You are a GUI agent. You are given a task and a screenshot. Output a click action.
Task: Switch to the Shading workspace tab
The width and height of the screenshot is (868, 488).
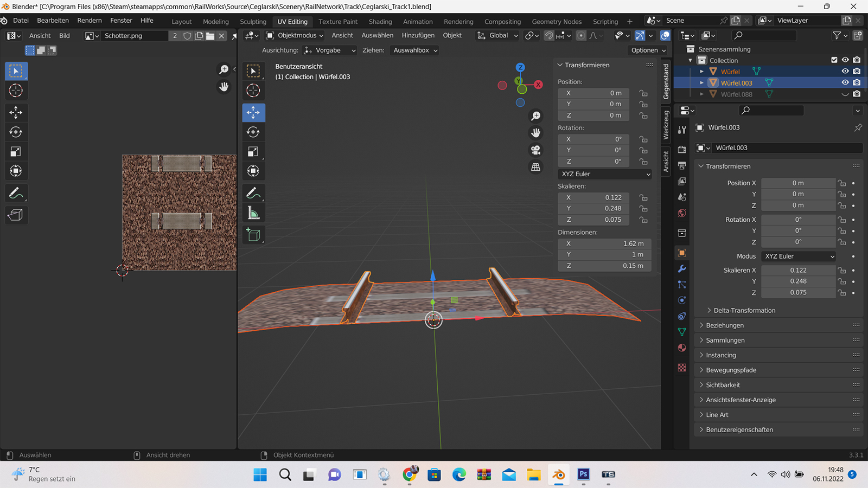coord(380,22)
